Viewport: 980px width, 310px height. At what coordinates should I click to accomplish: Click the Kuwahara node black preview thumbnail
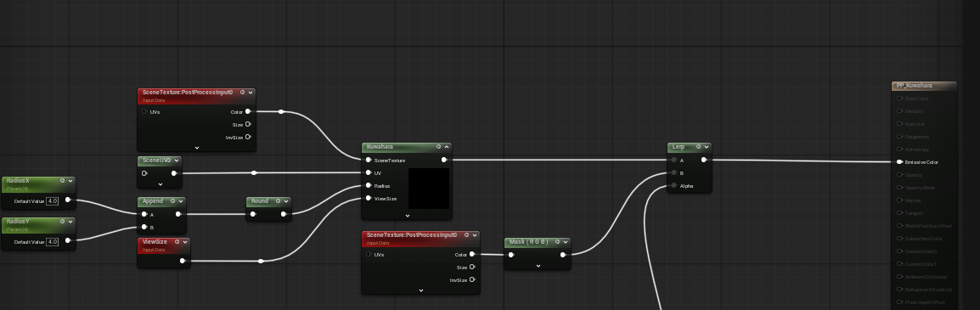(x=429, y=189)
